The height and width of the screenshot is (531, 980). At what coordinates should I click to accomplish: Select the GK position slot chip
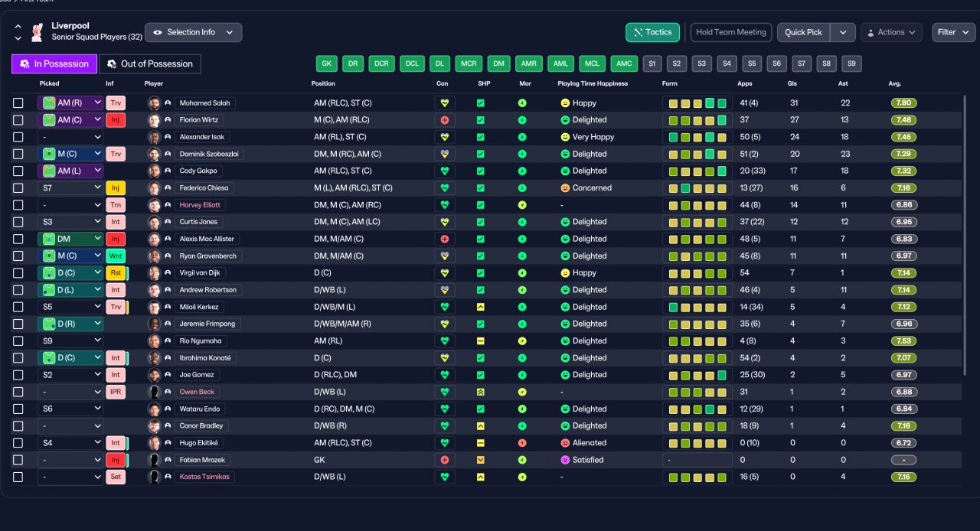pyautogui.click(x=327, y=64)
